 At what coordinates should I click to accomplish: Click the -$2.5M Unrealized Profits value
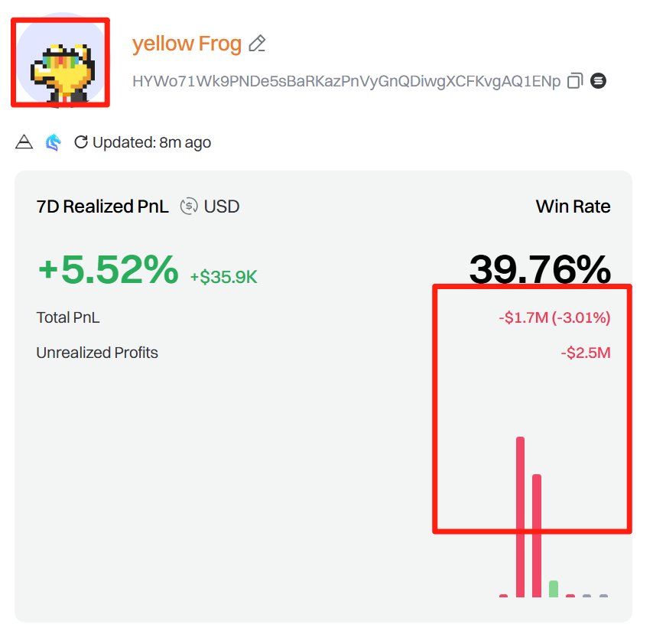tap(585, 353)
